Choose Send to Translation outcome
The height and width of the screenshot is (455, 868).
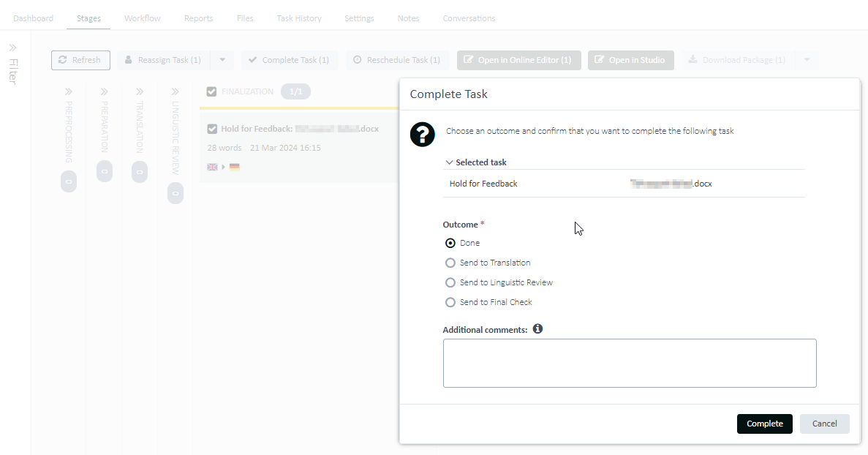pos(450,263)
